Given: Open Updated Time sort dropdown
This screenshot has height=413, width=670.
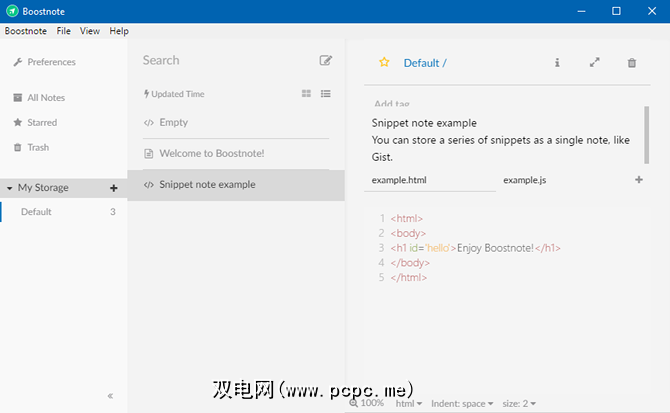Looking at the screenshot, I should pos(174,94).
